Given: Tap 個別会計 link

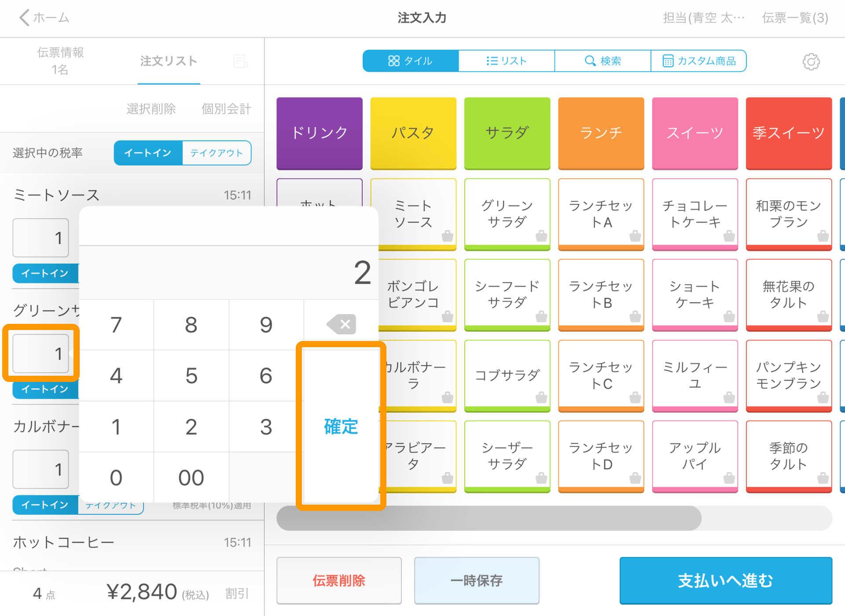Looking at the screenshot, I should pyautogui.click(x=226, y=109).
